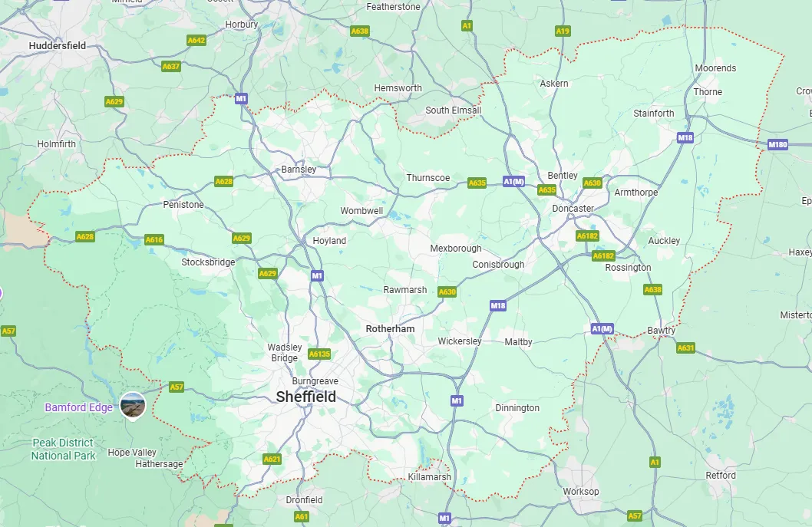Click the Huddersfield town label
The height and width of the screenshot is (527, 812).
tap(58, 45)
